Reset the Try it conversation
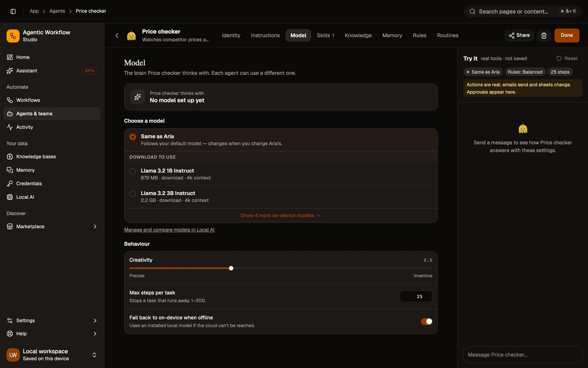Screen dimensions: 588x368 pos(567,58)
